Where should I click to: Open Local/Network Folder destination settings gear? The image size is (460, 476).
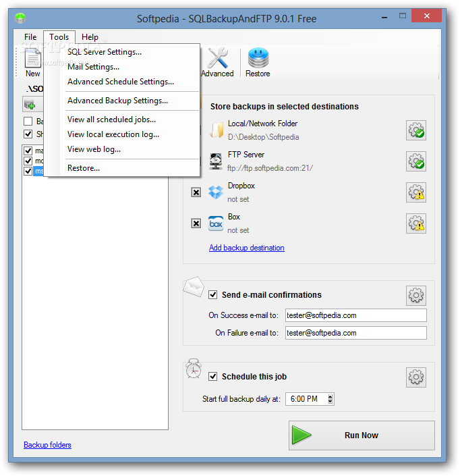[416, 130]
